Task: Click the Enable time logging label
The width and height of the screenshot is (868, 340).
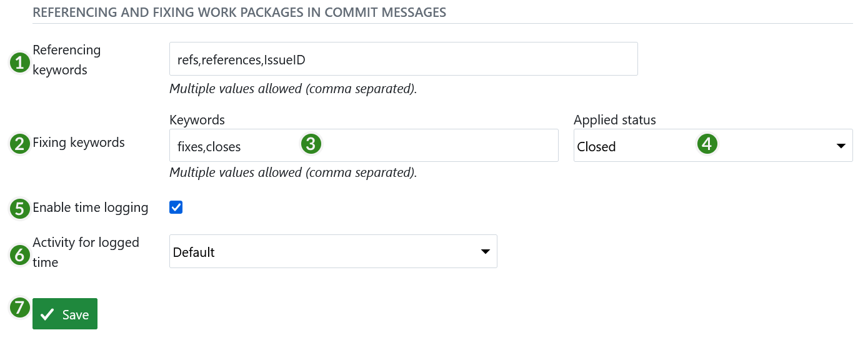Action: pyautogui.click(x=91, y=207)
